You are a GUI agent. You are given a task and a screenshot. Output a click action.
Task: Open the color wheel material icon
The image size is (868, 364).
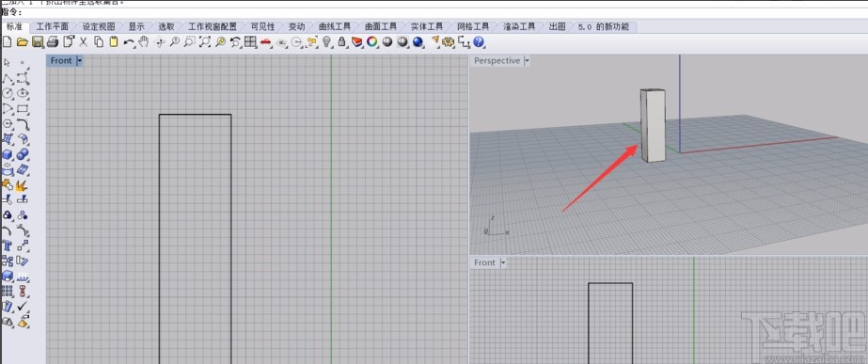pyautogui.click(x=372, y=41)
